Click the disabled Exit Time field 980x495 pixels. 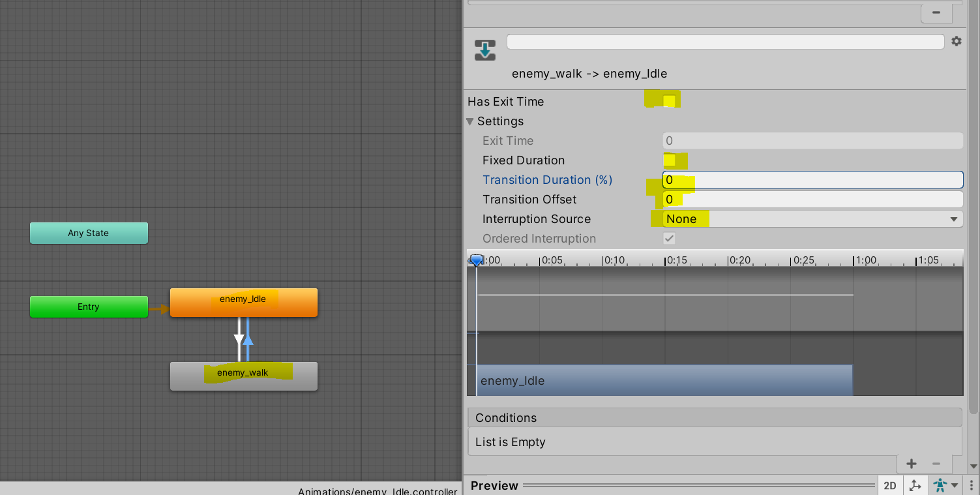tap(812, 141)
